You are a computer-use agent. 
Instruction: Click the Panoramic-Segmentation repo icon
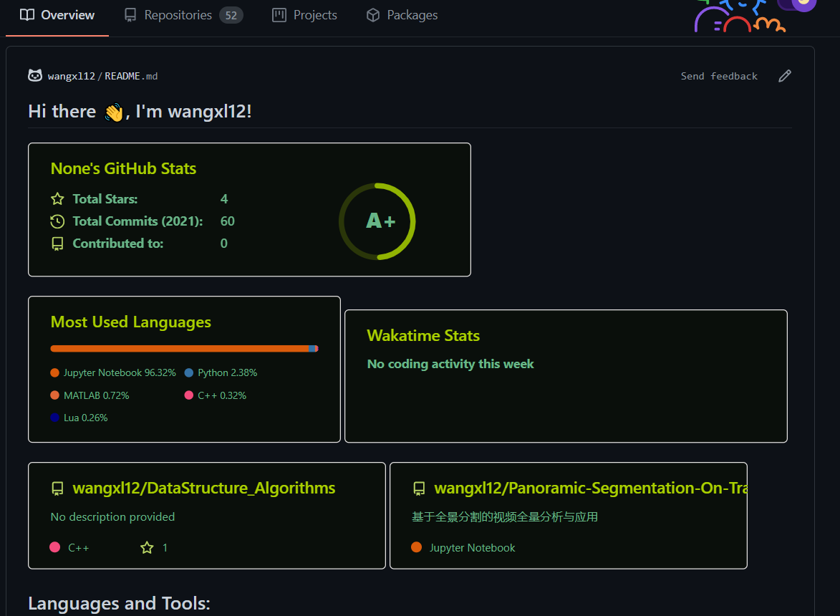[x=419, y=489]
